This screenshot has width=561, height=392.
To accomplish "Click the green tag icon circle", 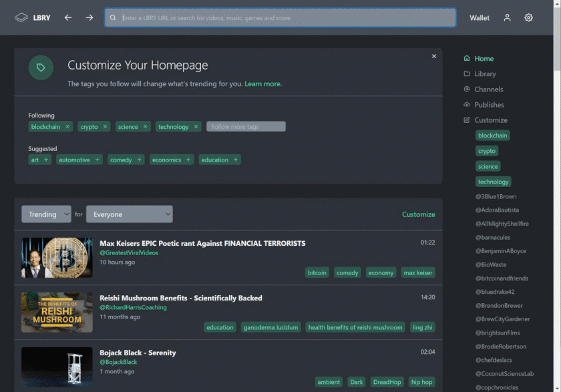I will coord(41,67).
